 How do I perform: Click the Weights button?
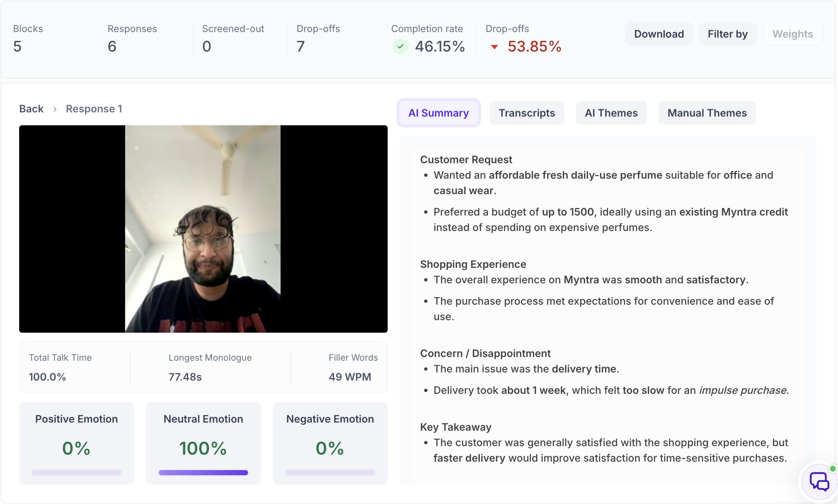792,34
